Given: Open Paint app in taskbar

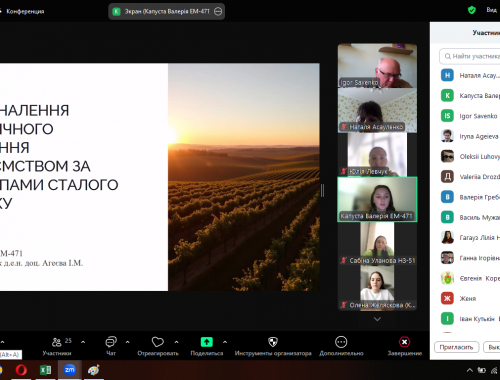Looking at the screenshot, I should pos(93,370).
